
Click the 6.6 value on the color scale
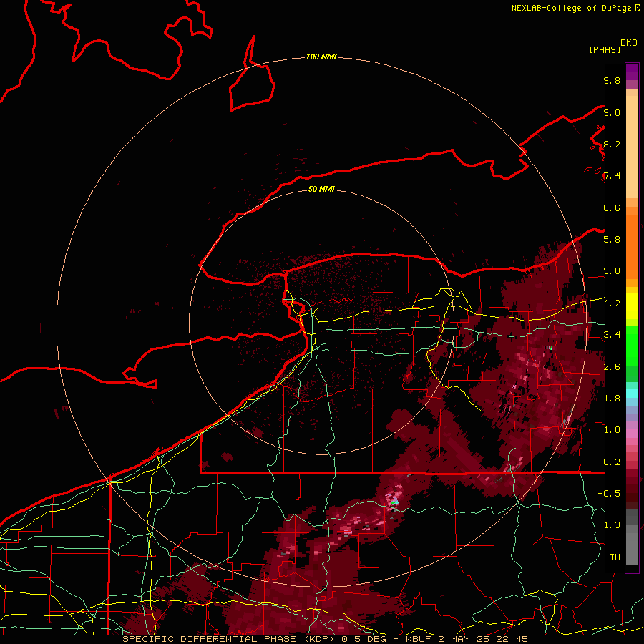(x=612, y=208)
